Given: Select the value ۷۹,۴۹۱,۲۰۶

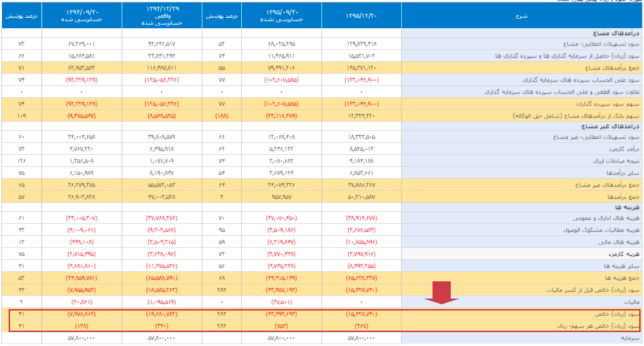Looking at the screenshot, I should point(281,68).
